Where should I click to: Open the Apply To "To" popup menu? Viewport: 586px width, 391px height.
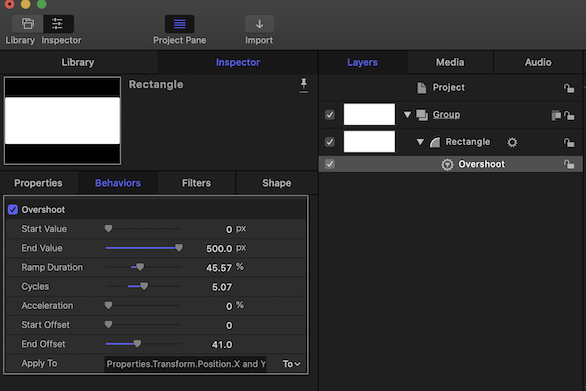click(x=292, y=364)
